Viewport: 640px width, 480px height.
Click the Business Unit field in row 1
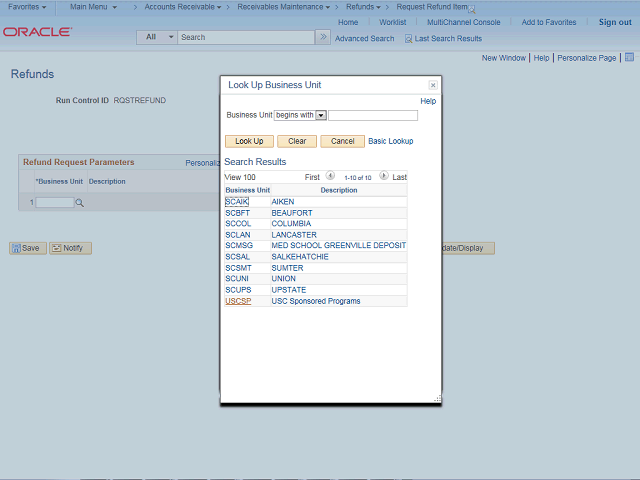(x=55, y=202)
